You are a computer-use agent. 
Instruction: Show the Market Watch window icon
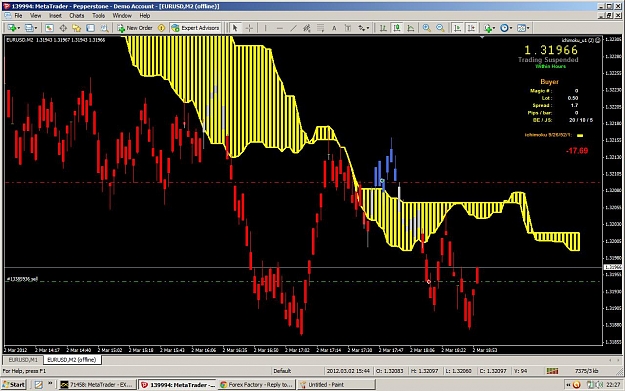[49, 28]
